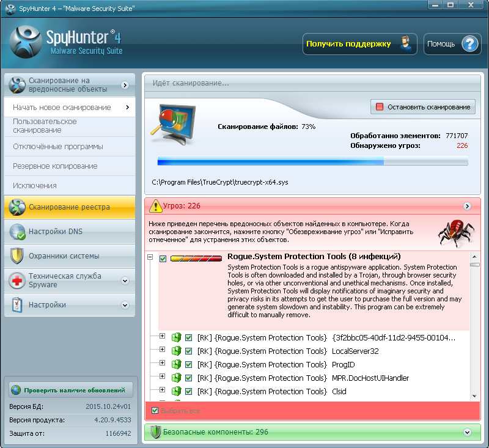Click the threat list scrollbar down arrow
This screenshot has height=448, width=489.
click(474, 396)
